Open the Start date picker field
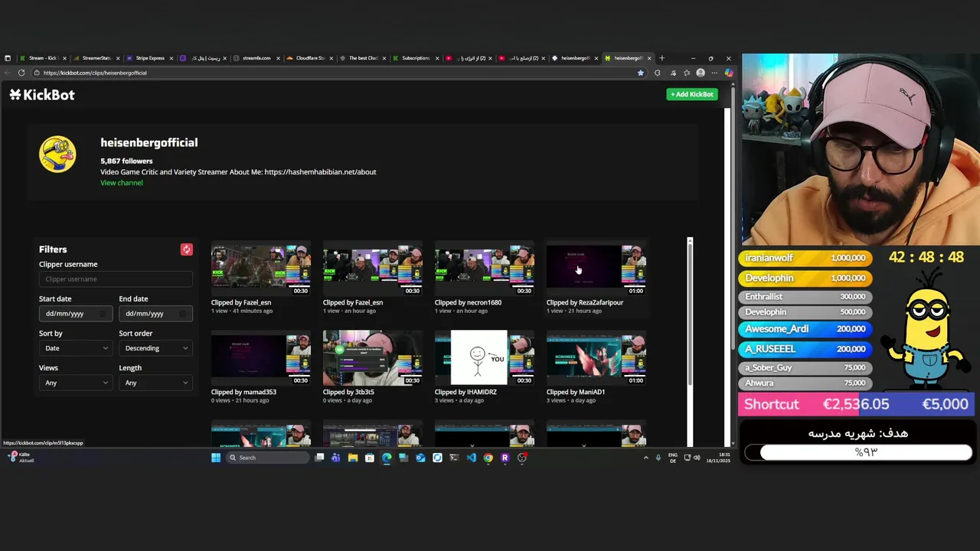Image resolution: width=980 pixels, height=551 pixels. coord(75,314)
